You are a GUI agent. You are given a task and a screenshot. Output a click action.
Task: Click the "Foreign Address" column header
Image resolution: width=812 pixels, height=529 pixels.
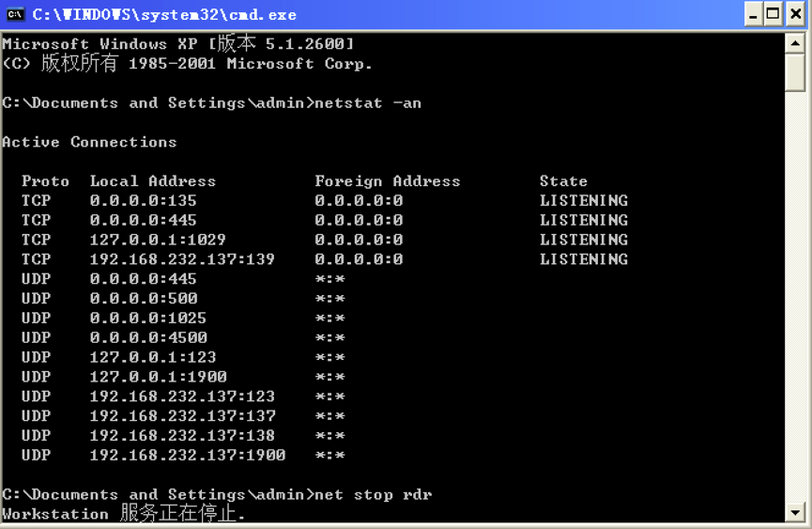[387, 181]
